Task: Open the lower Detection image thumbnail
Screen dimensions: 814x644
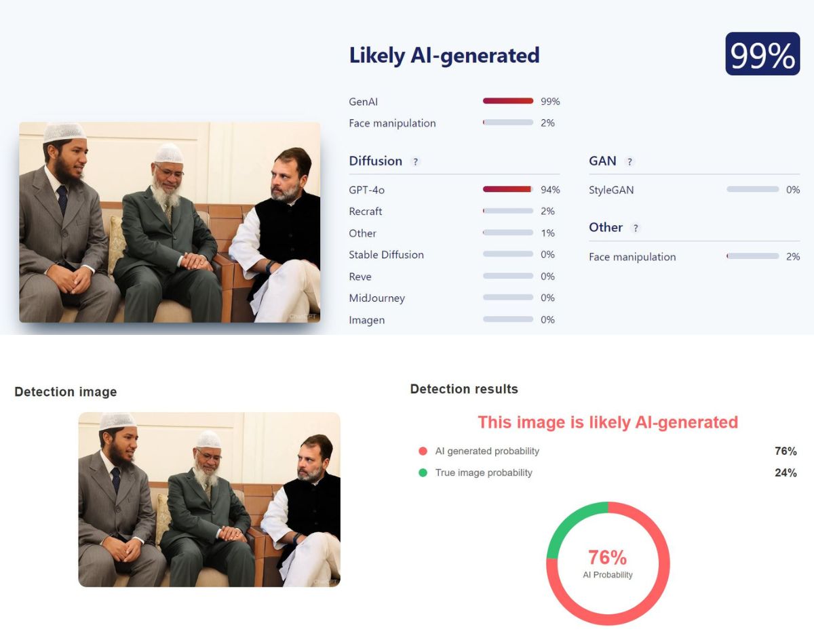Action: click(x=209, y=499)
